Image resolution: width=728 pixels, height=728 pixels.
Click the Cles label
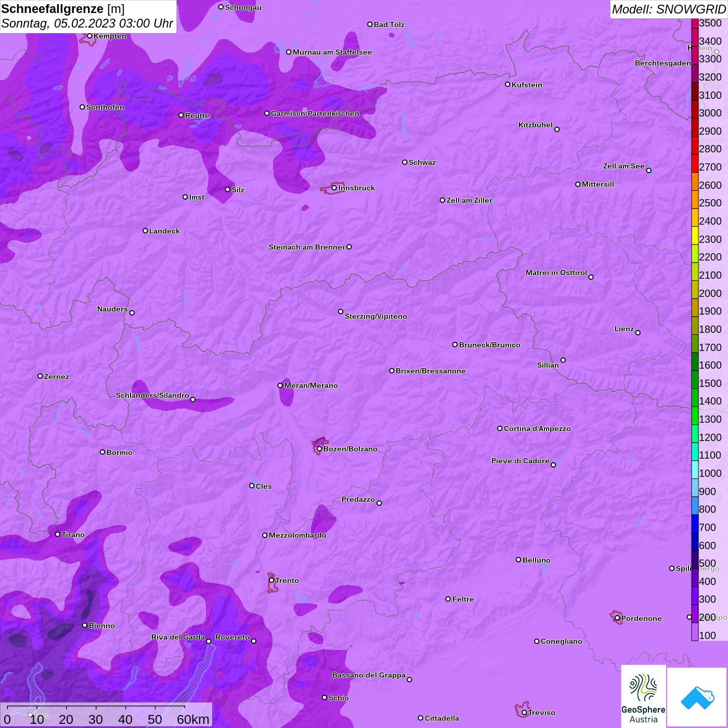[264, 486]
